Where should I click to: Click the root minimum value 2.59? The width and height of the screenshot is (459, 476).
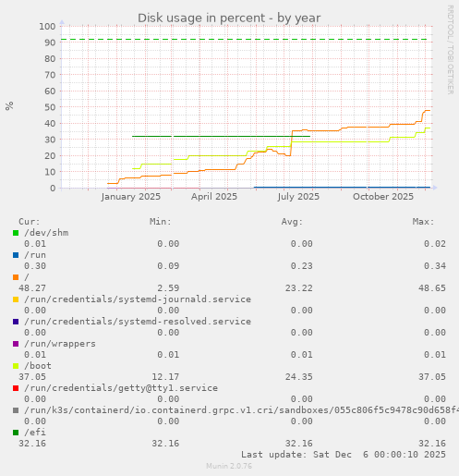[x=168, y=288]
